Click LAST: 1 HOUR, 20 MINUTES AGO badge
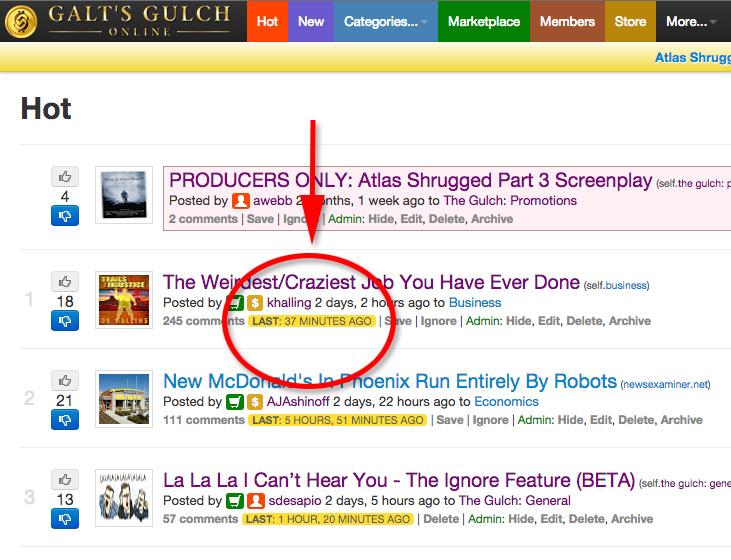Viewport: 731px width, 560px height. point(328,519)
